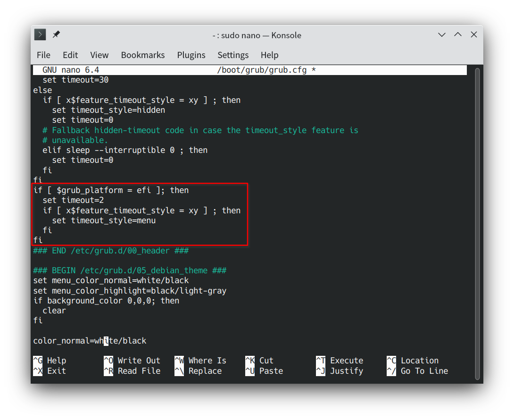Expand the Bookmarks menu
Screen dimensions: 514x420
click(x=143, y=55)
